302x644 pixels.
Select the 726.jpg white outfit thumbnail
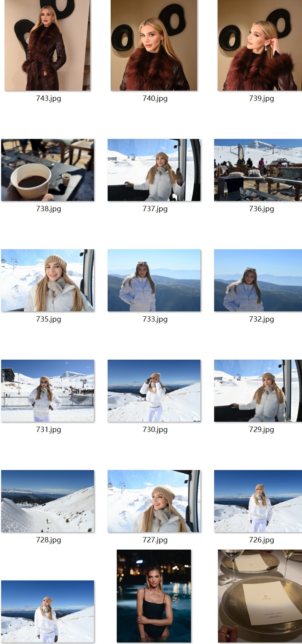coord(258,501)
